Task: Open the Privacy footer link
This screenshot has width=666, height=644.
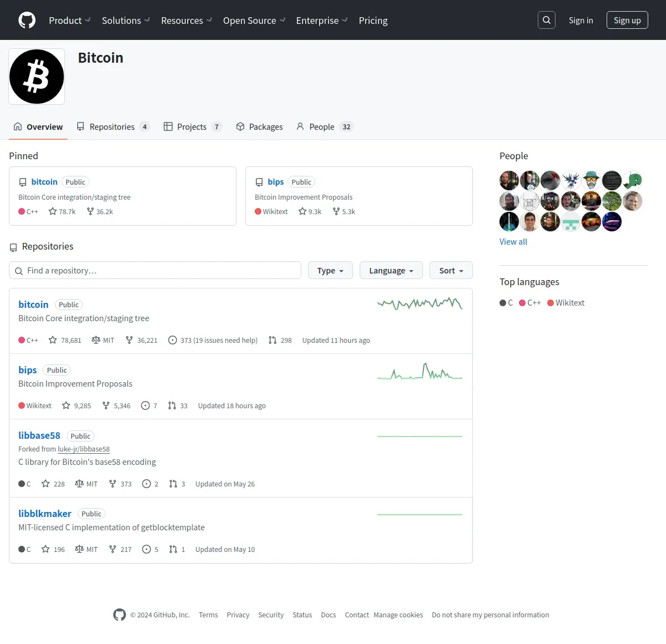Action: 238,615
